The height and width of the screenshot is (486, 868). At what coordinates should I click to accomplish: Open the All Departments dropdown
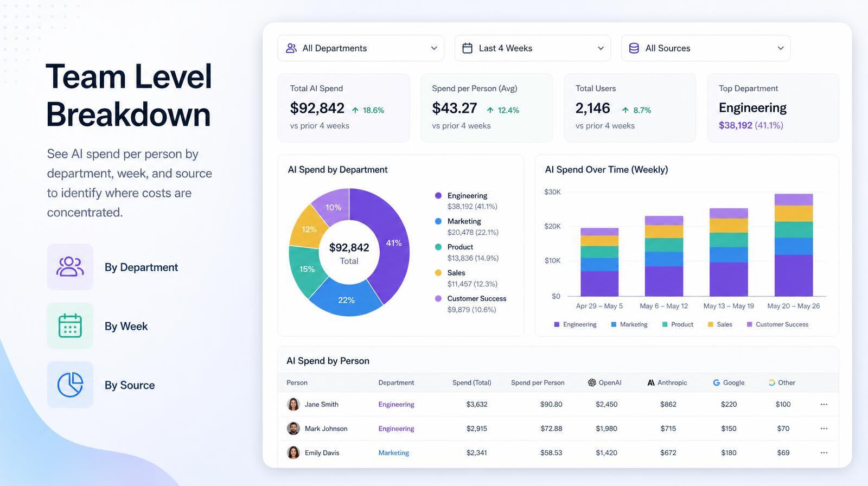click(x=361, y=48)
